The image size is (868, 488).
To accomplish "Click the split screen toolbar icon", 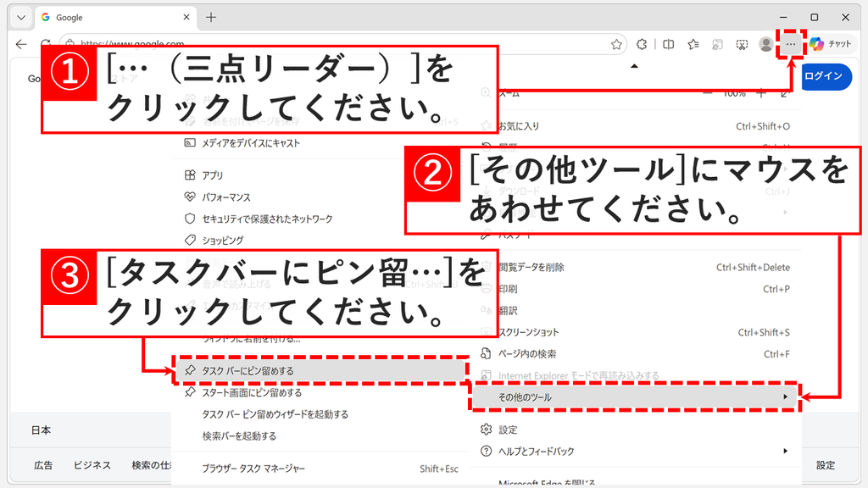I will (x=669, y=44).
